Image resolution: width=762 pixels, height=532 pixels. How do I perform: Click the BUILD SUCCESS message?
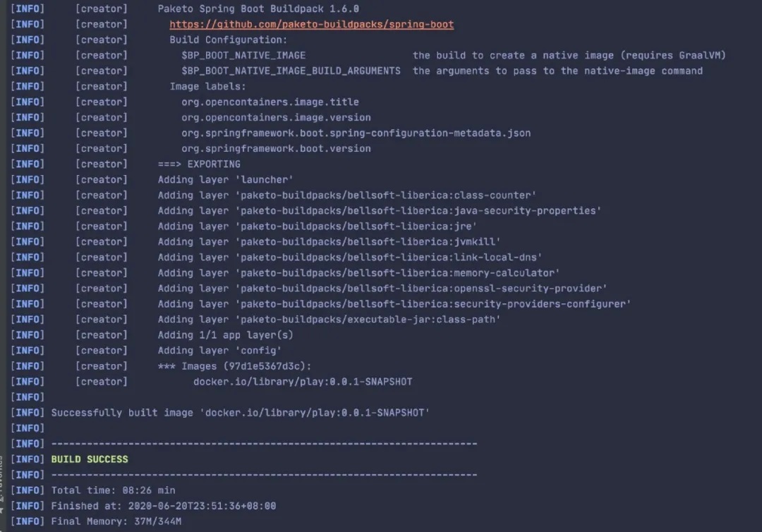point(90,459)
